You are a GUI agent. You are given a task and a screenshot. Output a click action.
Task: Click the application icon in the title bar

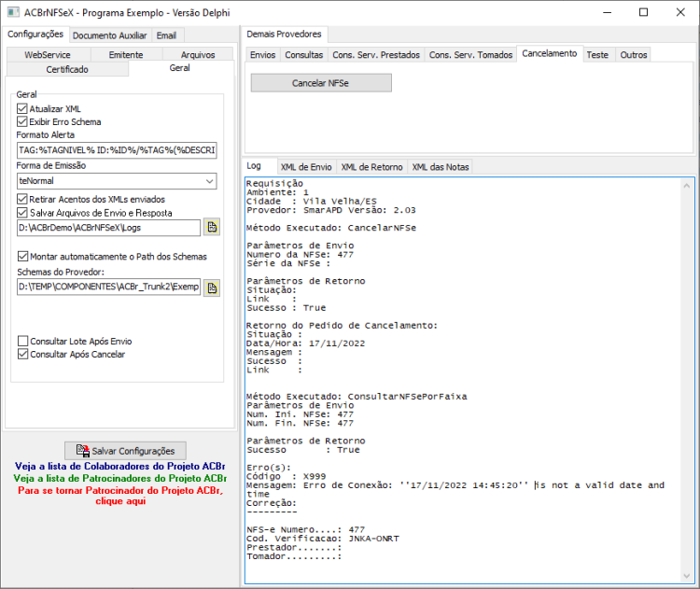pos(13,12)
